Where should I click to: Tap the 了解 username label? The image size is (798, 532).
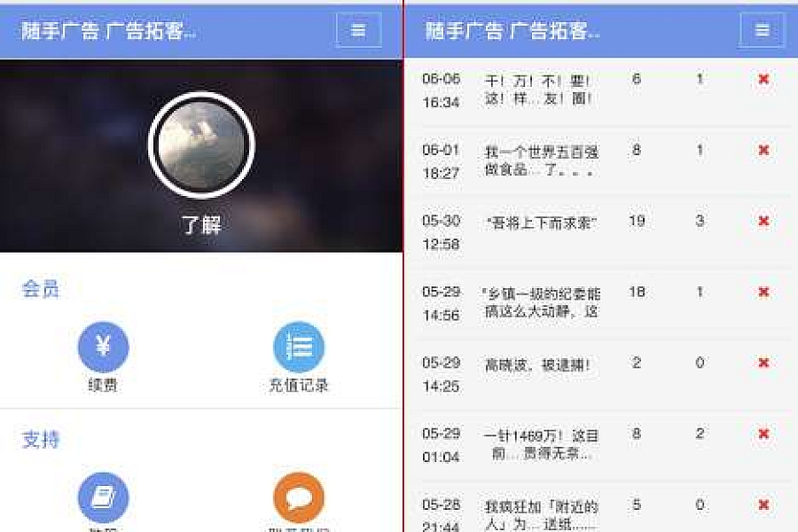pos(201,224)
